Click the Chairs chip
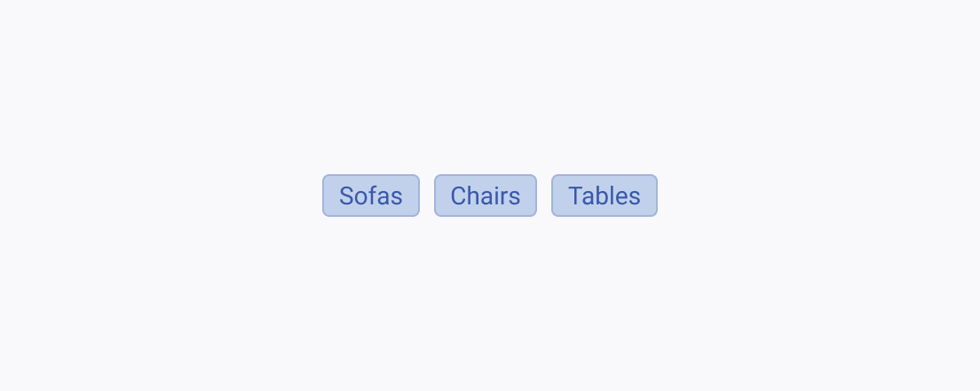This screenshot has height=391, width=980. coord(486,195)
